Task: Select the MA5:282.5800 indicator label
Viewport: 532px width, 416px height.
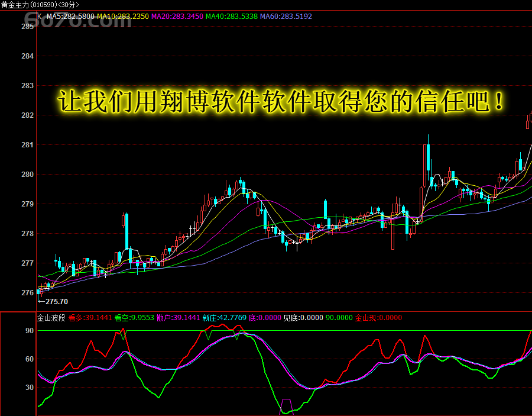Action: [x=70, y=17]
